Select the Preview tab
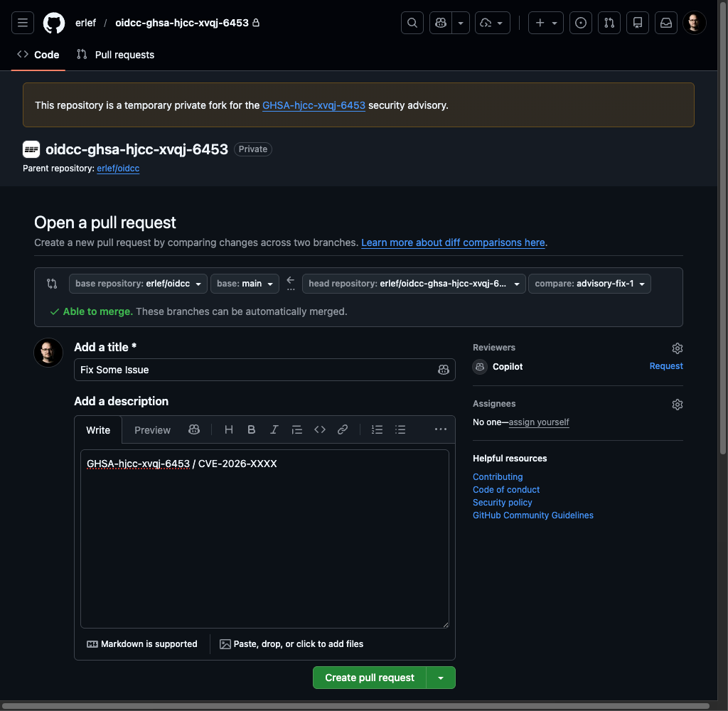The image size is (728, 711). point(152,430)
